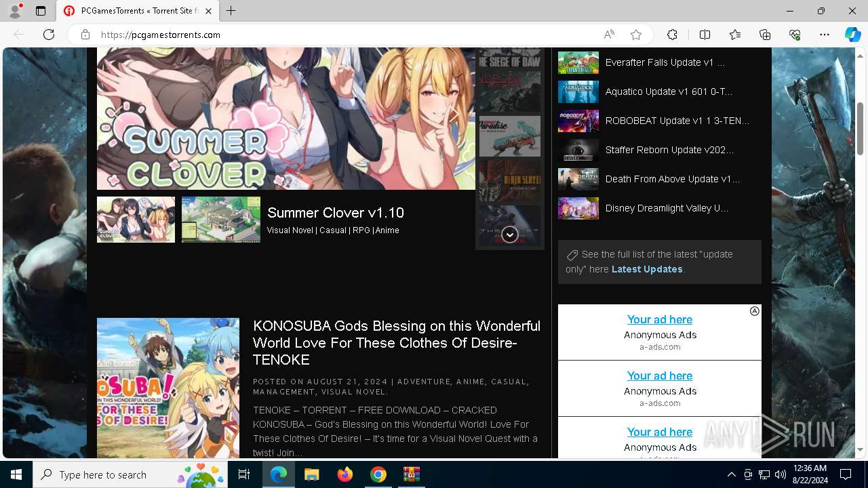The height and width of the screenshot is (488, 868).
Task: Launch Google Chrome from taskbar
Action: (x=378, y=474)
